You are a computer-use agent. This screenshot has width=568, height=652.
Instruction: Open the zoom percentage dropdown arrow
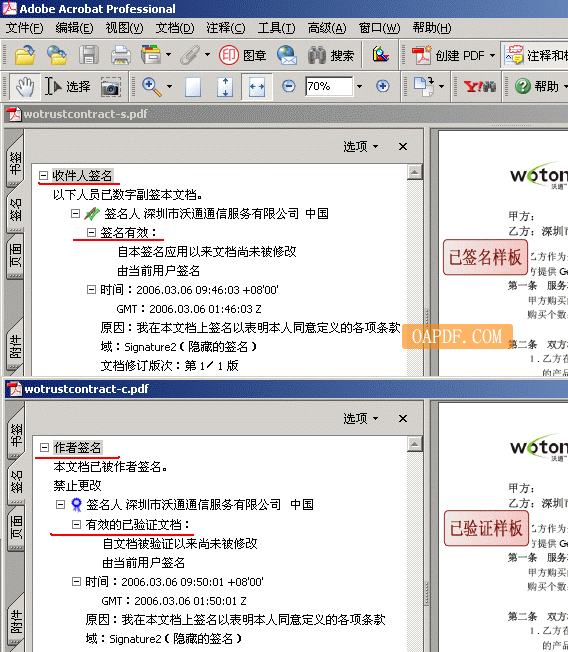click(x=359, y=86)
